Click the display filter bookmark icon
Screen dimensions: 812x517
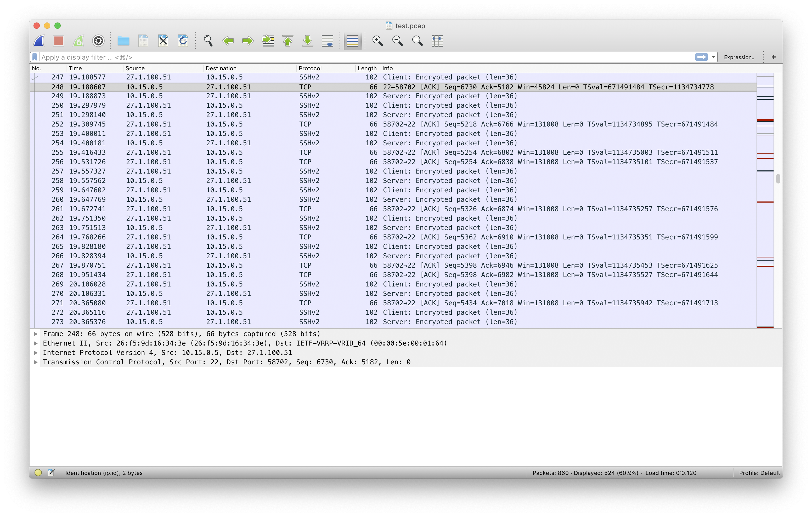point(35,57)
